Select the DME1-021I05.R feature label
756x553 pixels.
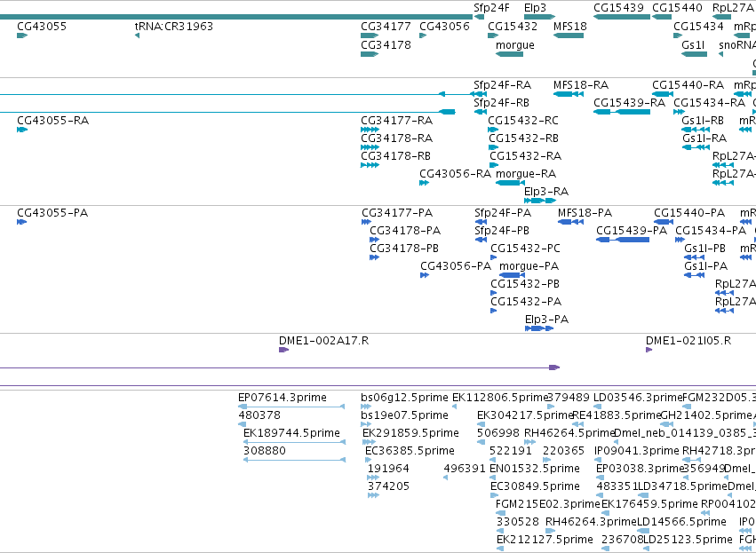tap(688, 341)
